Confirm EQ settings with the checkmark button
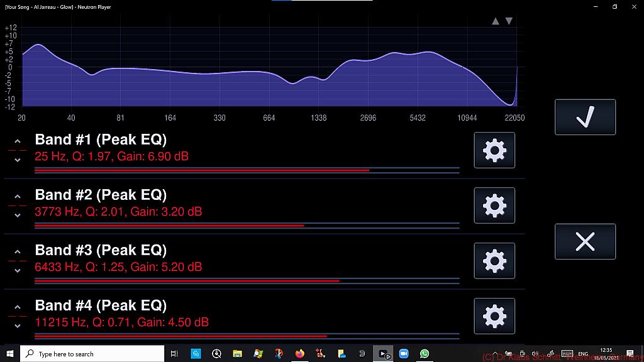 pos(584,116)
